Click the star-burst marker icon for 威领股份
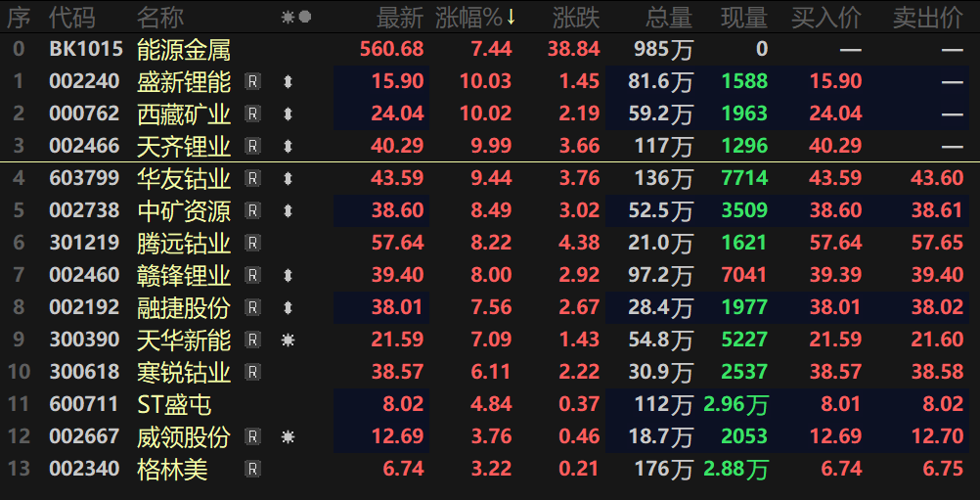 pos(288,437)
